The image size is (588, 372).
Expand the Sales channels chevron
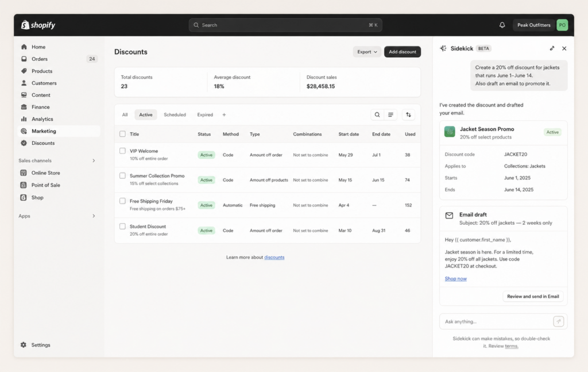(94, 160)
